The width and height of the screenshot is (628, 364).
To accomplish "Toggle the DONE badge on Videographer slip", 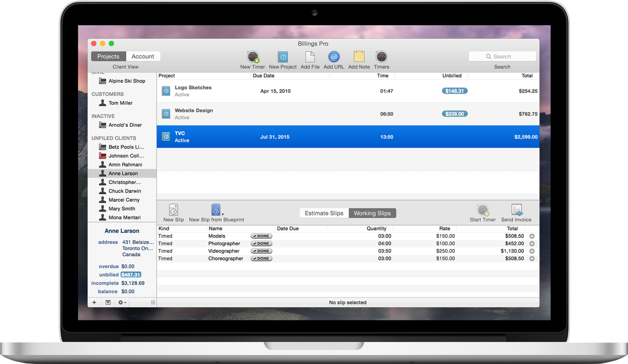I will click(261, 251).
